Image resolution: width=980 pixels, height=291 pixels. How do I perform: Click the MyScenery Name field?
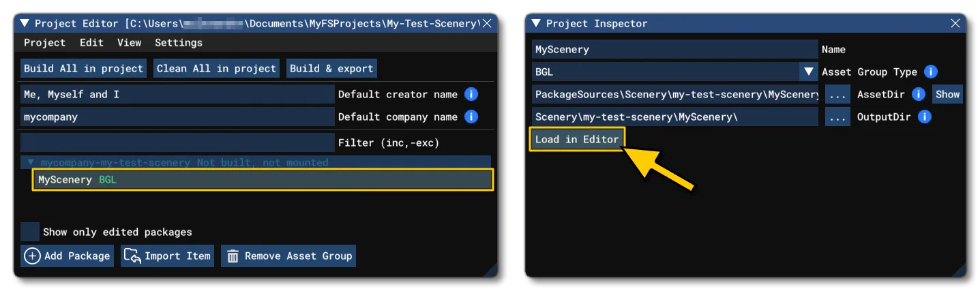pos(675,49)
